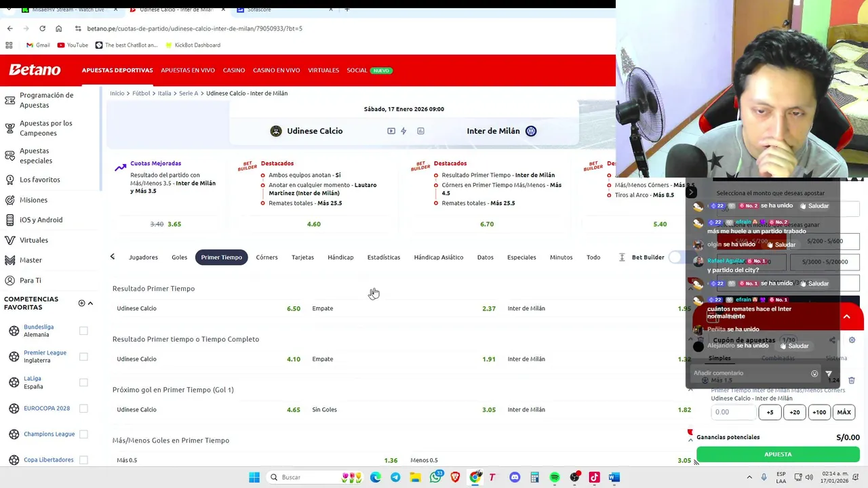Go to Fútbol breadcrumb link
Image resolution: width=868 pixels, height=488 pixels.
pyautogui.click(x=141, y=93)
